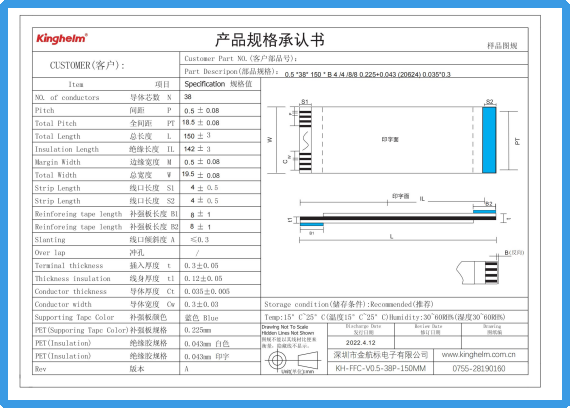The height and width of the screenshot is (408, 570).
Task: Click the phone number 0755-28190160
Action: 478,368
